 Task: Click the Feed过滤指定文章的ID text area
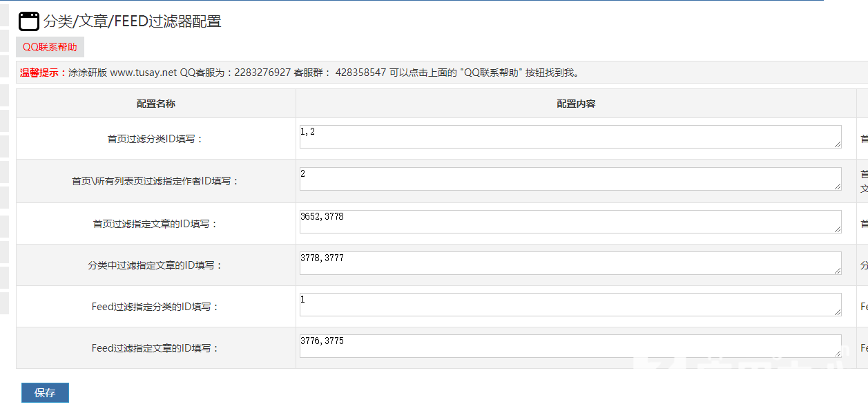(x=570, y=346)
